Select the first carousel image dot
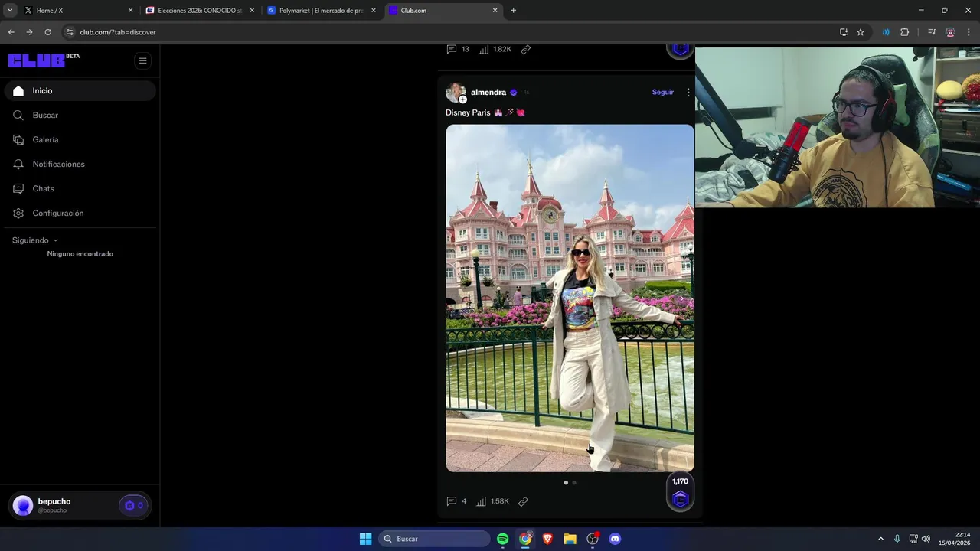Screen dimensions: 980x551 [x=566, y=482]
